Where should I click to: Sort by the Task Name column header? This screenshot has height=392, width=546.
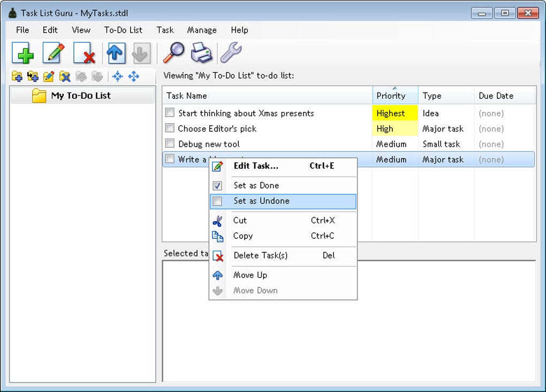[x=268, y=95]
